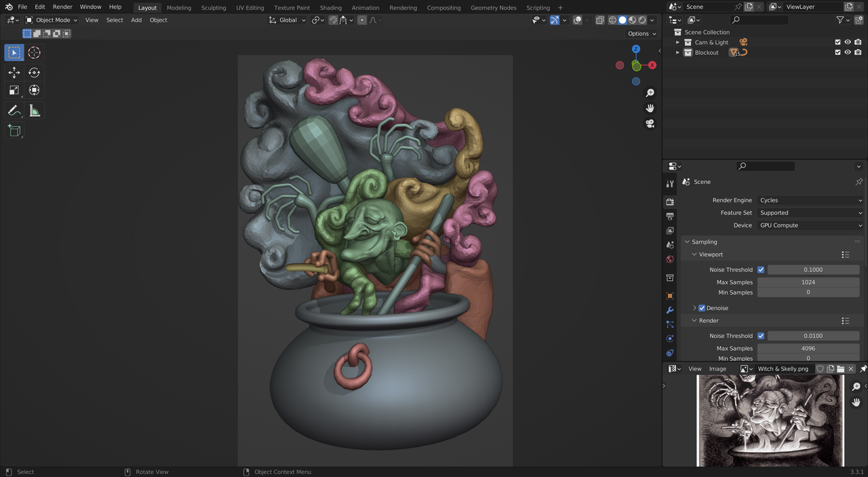The height and width of the screenshot is (477, 868).
Task: Select the Cursor tool in toolbar
Action: [x=34, y=53]
